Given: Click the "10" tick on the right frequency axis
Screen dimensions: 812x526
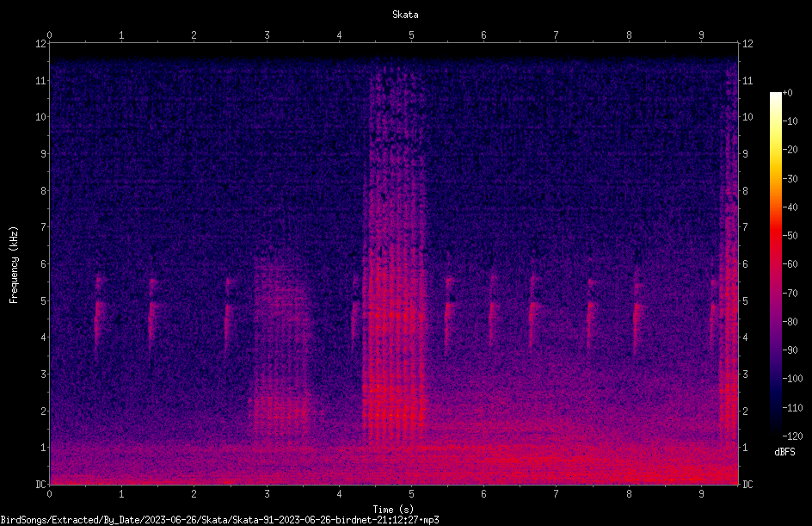Looking at the screenshot, I should (x=747, y=117).
